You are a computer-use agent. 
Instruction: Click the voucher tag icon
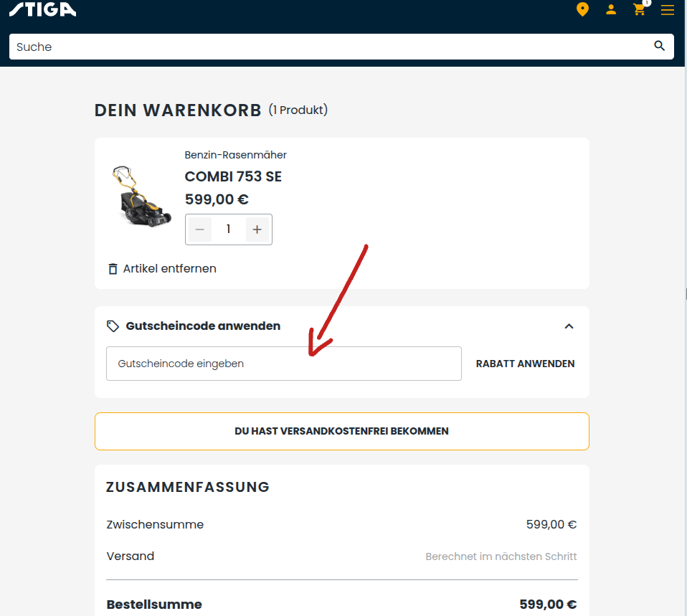pos(113,326)
